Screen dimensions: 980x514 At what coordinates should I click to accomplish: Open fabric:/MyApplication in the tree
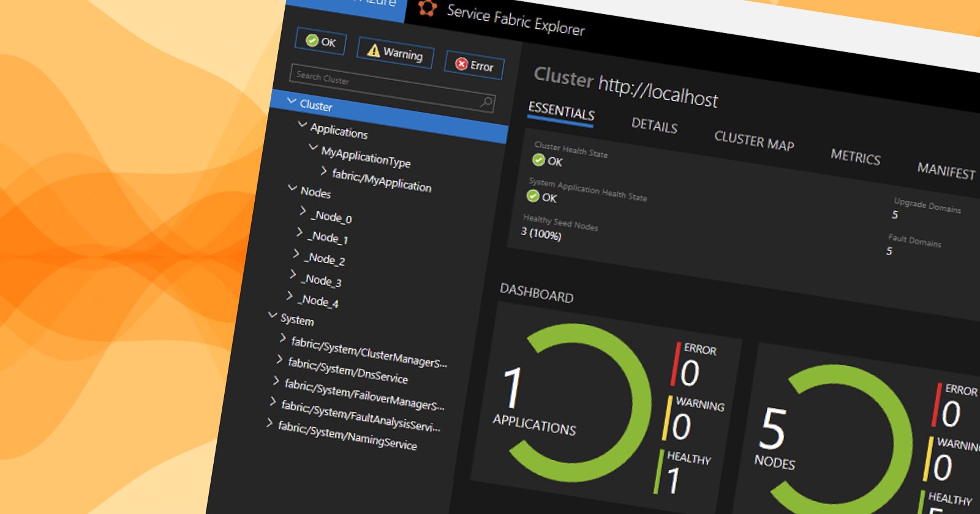(382, 180)
